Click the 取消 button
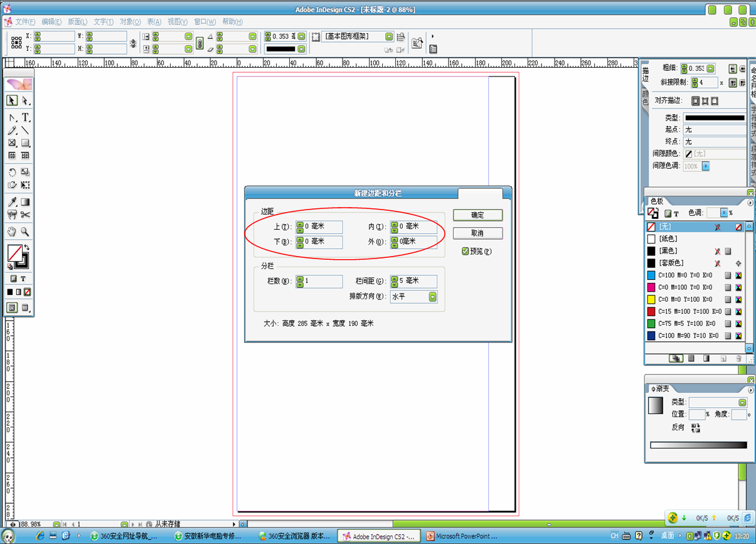 click(477, 233)
